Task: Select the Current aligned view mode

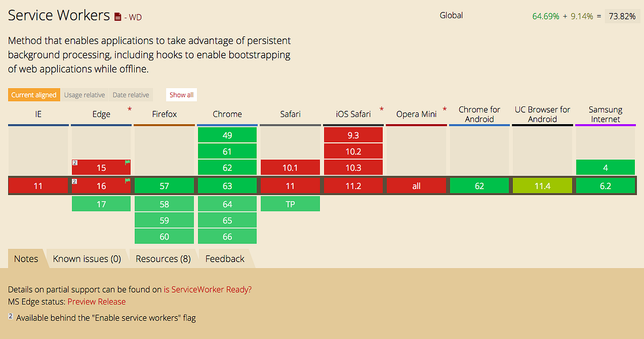Action: (34, 95)
